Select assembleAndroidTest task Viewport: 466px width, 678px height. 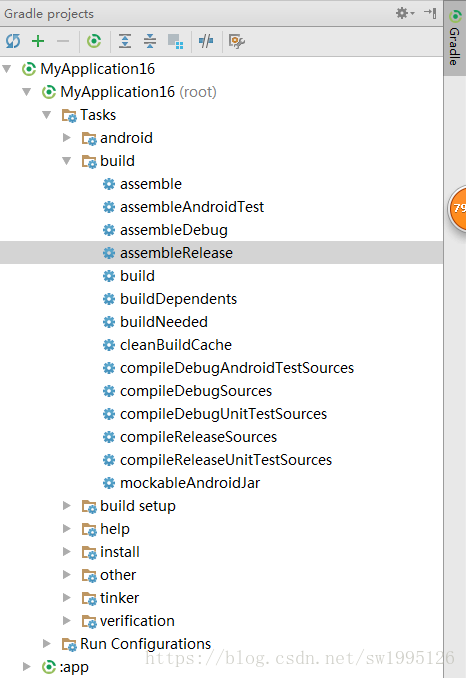coord(192,207)
